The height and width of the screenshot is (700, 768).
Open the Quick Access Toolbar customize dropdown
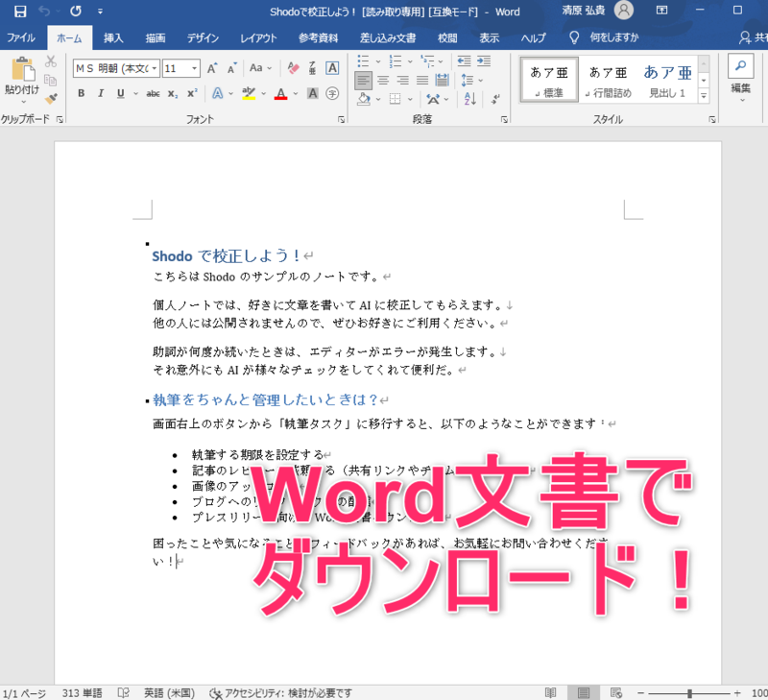[x=100, y=12]
